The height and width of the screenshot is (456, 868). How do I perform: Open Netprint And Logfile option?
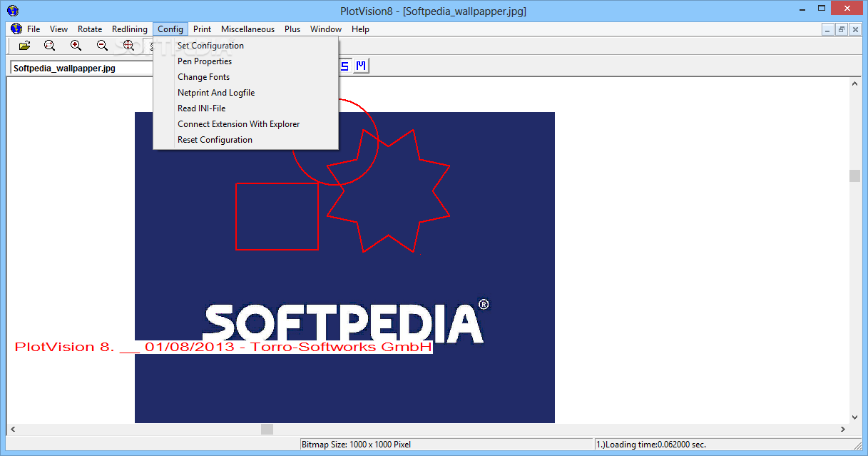[x=245, y=93]
